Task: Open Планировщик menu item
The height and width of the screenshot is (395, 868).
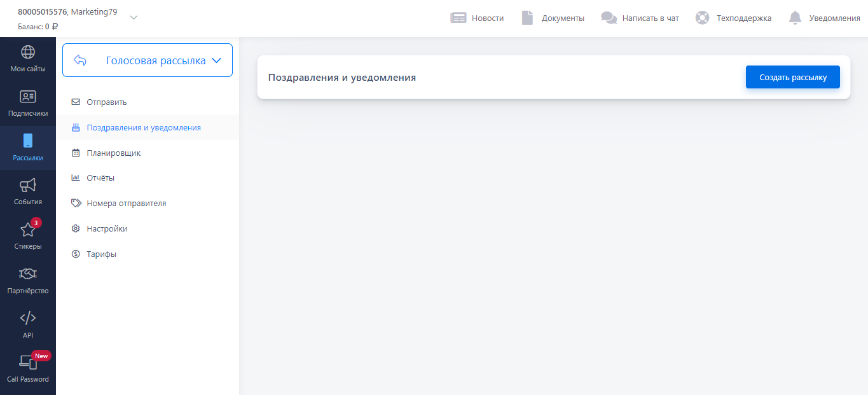Action: [113, 153]
